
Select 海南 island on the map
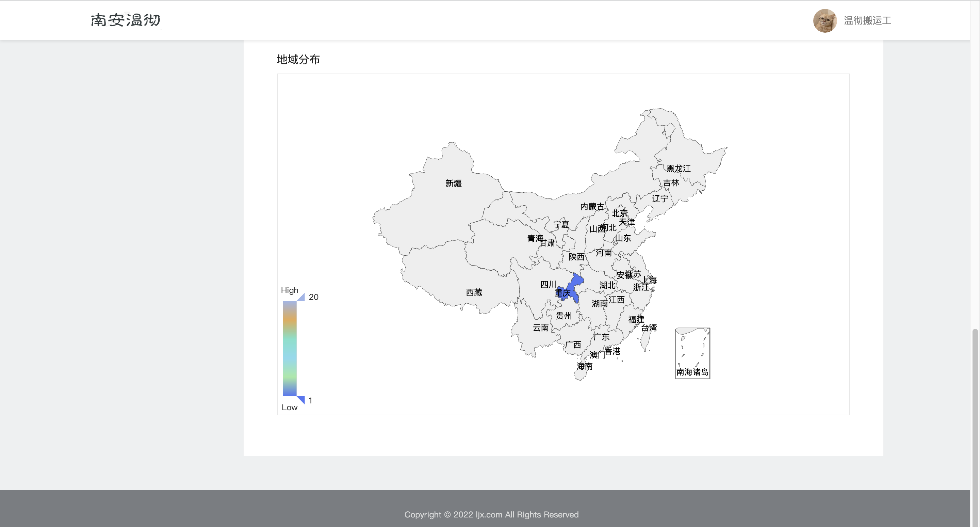(x=581, y=374)
